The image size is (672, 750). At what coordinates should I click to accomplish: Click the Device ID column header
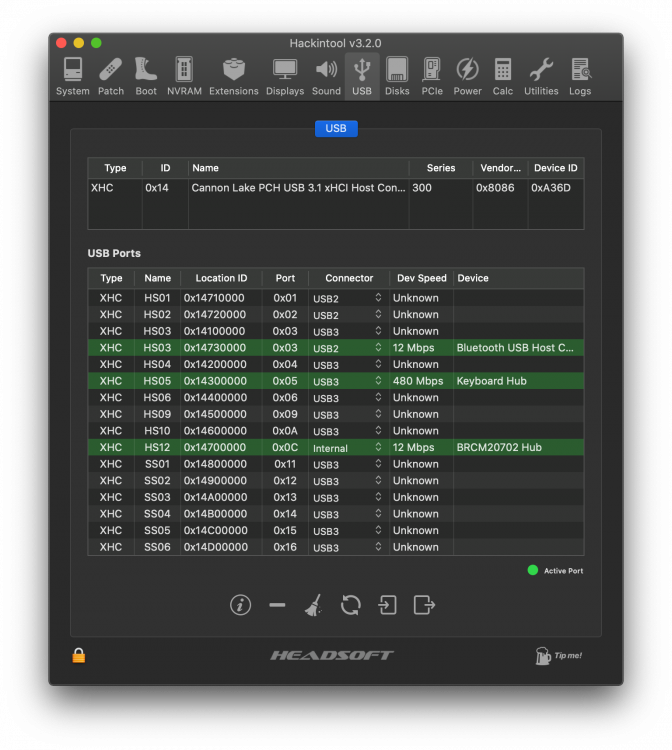[x=556, y=168]
